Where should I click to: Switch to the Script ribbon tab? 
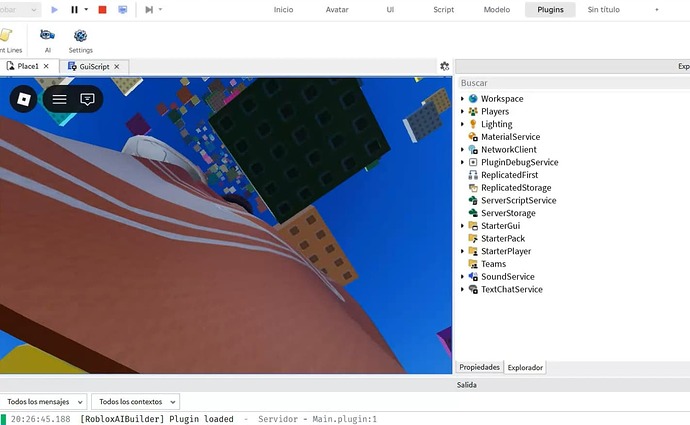[444, 10]
